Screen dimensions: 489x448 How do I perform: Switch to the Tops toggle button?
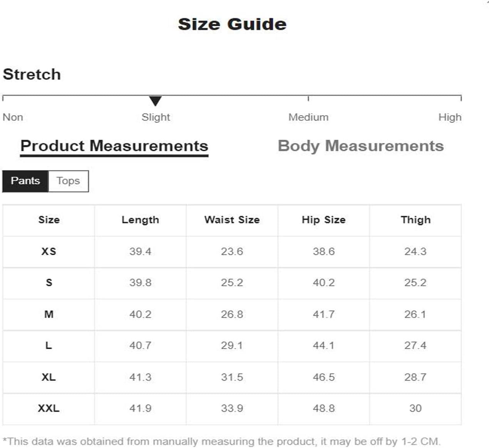click(x=68, y=181)
